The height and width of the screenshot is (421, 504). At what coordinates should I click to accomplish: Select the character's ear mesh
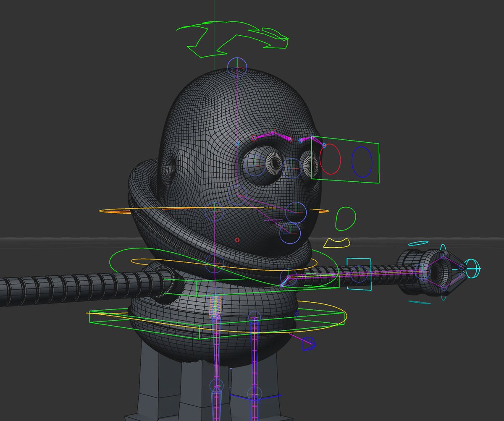[x=169, y=168]
